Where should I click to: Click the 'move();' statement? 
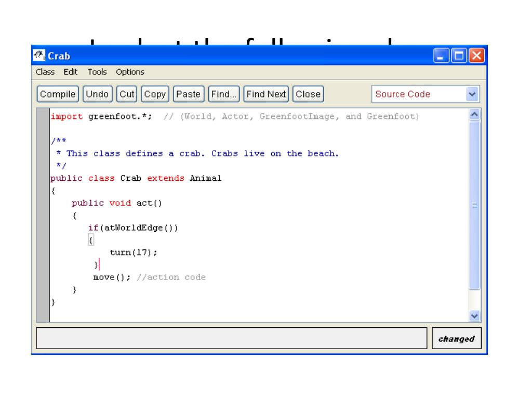[112, 277]
